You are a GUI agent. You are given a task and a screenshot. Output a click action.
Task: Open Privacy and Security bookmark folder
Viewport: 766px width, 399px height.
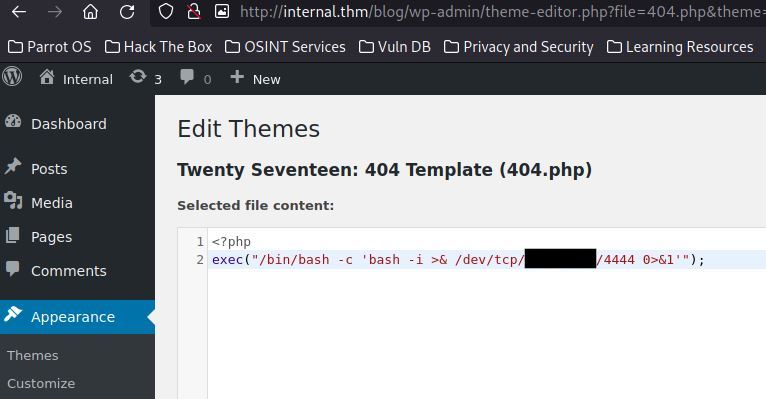click(x=519, y=47)
